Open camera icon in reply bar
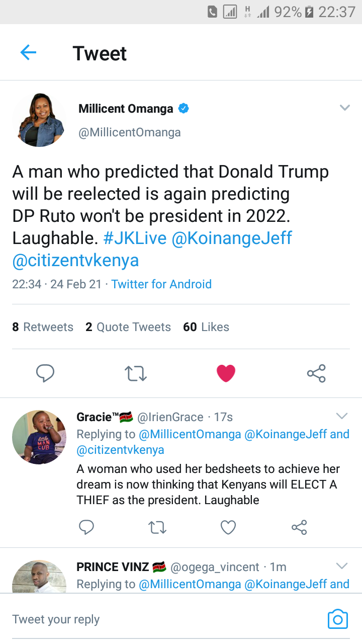The width and height of the screenshot is (362, 644). (x=337, y=619)
